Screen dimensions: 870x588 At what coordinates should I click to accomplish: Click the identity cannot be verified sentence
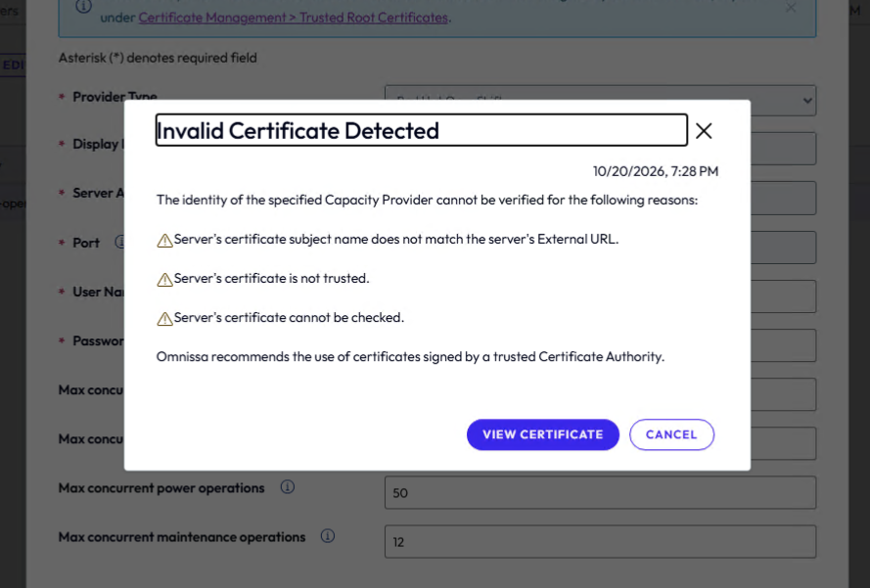tap(428, 200)
